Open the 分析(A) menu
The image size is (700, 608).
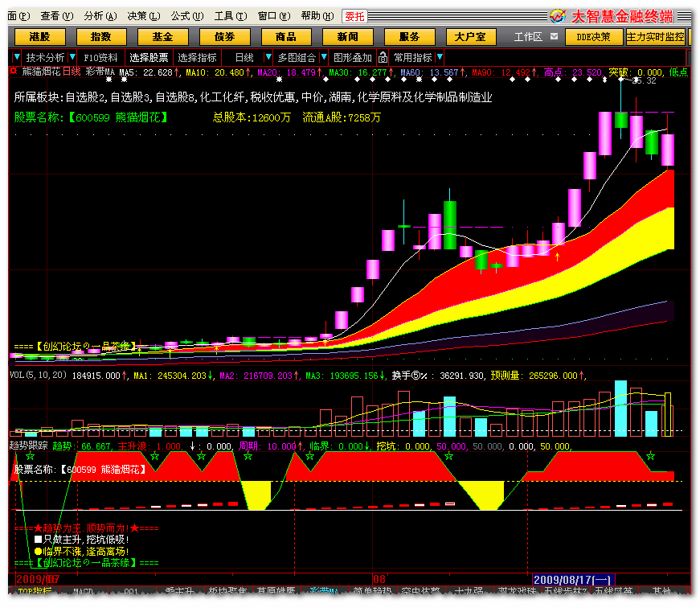(x=100, y=16)
